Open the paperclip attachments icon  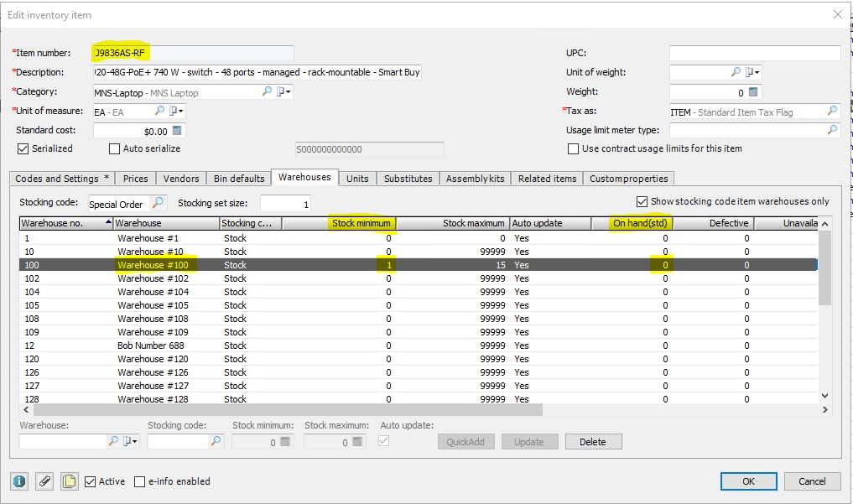(44, 481)
